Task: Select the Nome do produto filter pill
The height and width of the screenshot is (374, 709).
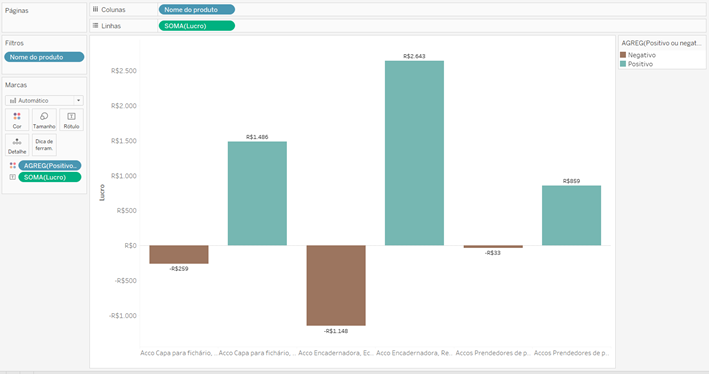Action: 44,57
